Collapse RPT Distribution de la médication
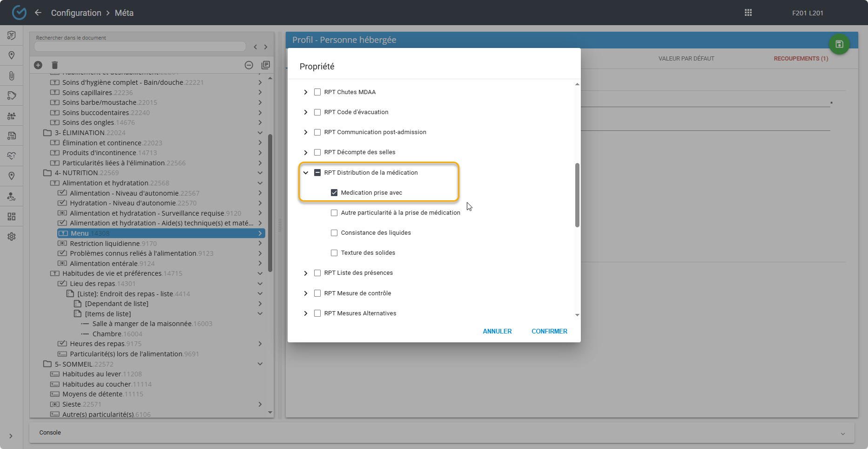This screenshot has height=449, width=868. [306, 173]
